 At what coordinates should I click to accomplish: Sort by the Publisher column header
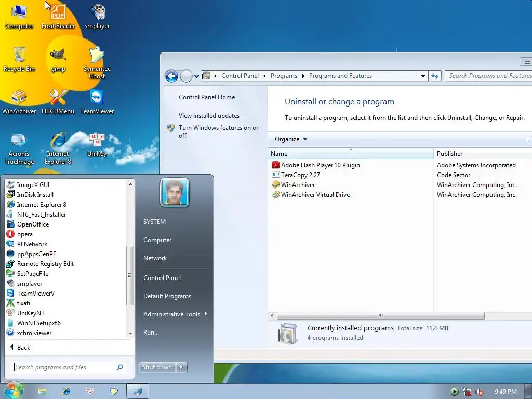click(483, 153)
